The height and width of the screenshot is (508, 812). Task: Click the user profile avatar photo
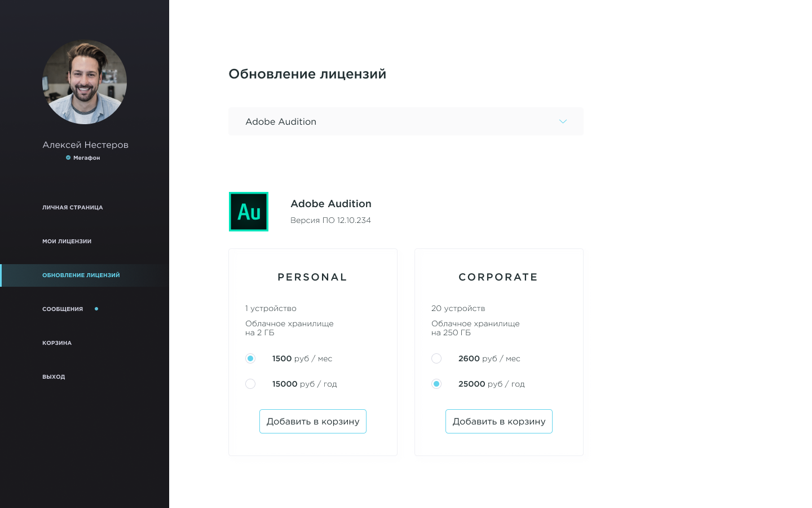(85, 82)
